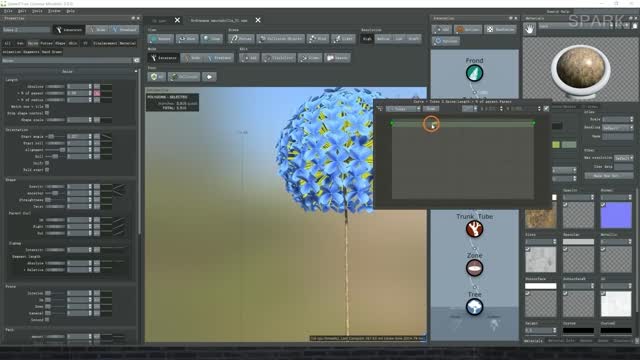This screenshot has height=360, width=640.
Task: Click the Node button in Properties panel
Action: 97,30
